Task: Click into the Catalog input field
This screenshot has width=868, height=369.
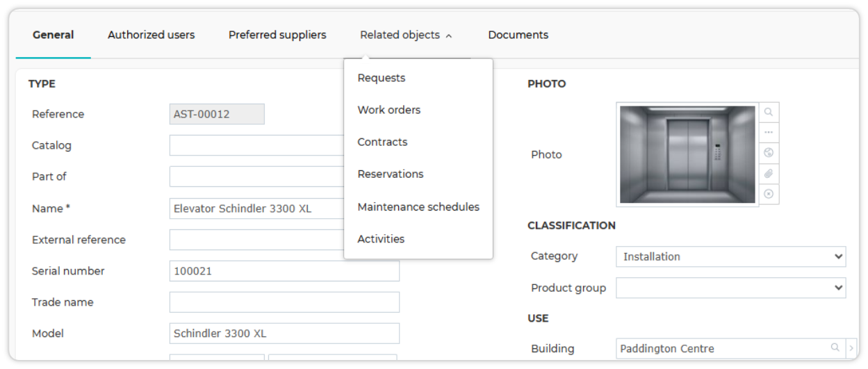Action: [x=257, y=145]
